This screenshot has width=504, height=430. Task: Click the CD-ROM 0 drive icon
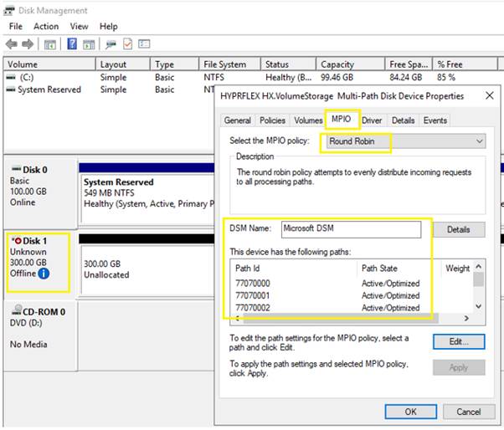(17, 310)
